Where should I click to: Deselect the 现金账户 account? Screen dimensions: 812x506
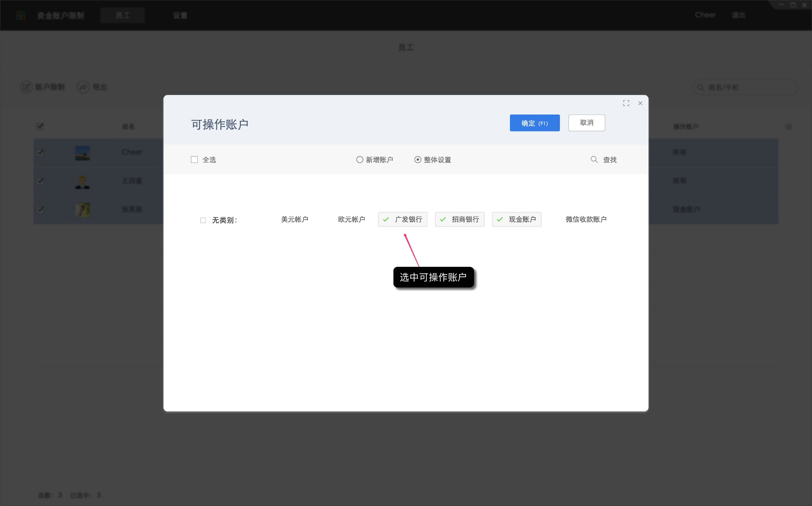(516, 219)
